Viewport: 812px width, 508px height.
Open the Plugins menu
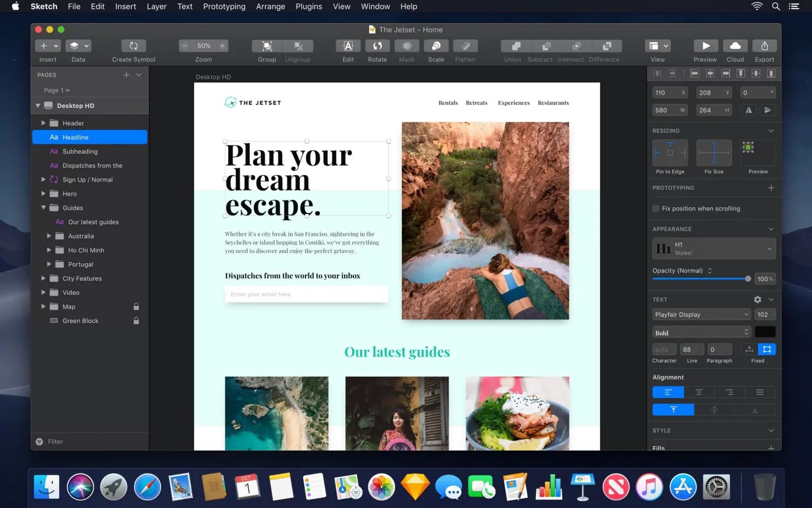tap(309, 7)
